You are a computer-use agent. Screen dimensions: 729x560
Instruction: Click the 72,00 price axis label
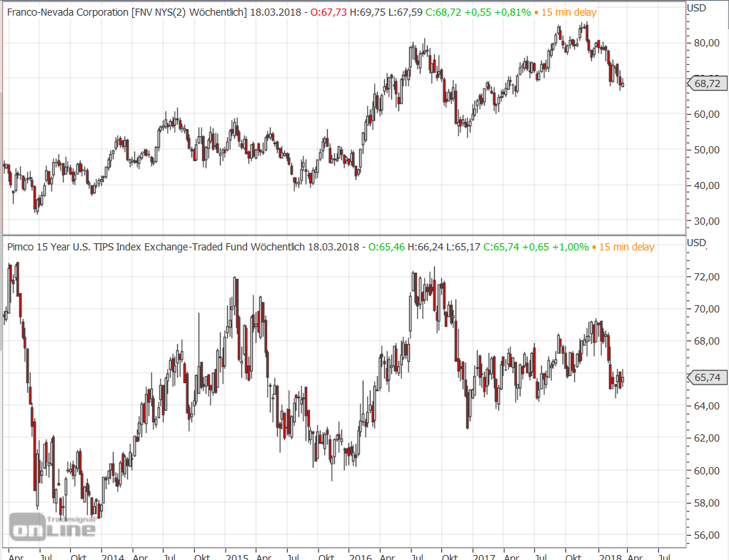[x=707, y=277]
